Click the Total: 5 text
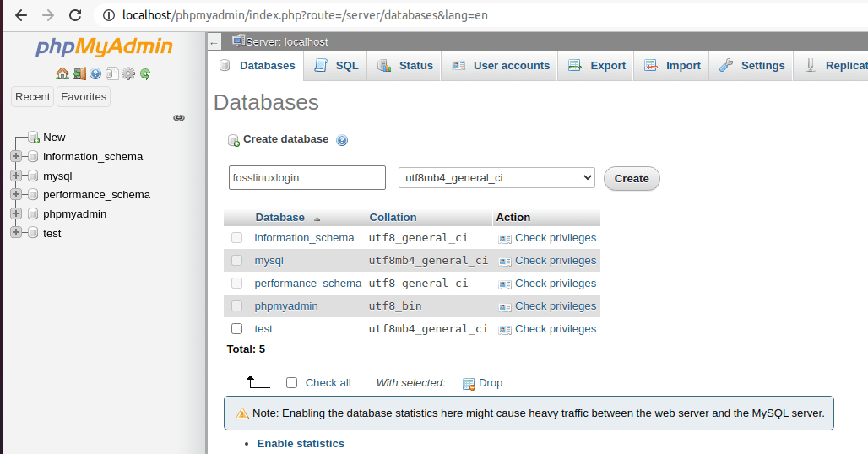The height and width of the screenshot is (454, 868). coord(246,349)
